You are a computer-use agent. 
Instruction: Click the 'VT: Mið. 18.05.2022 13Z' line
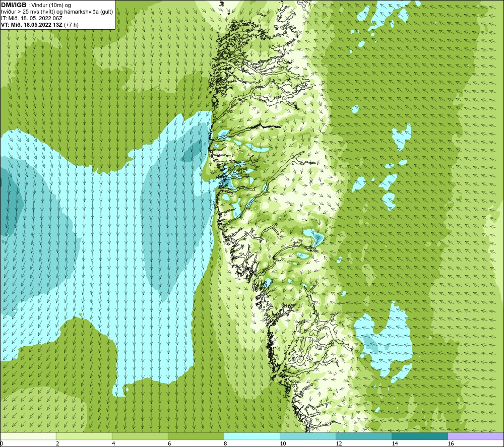[32, 25]
